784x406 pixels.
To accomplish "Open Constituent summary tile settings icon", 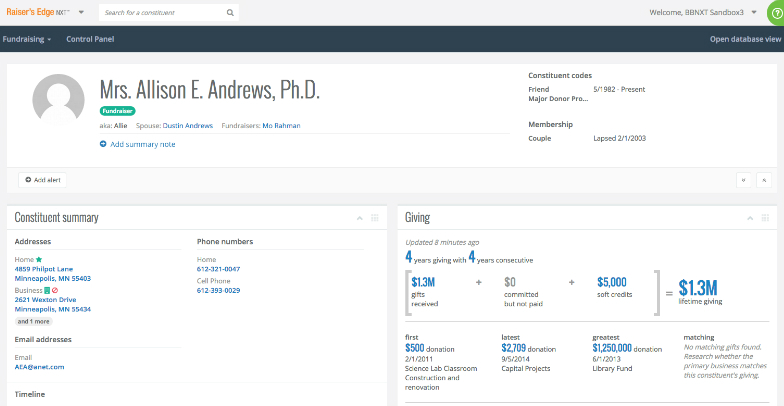I will (375, 218).
